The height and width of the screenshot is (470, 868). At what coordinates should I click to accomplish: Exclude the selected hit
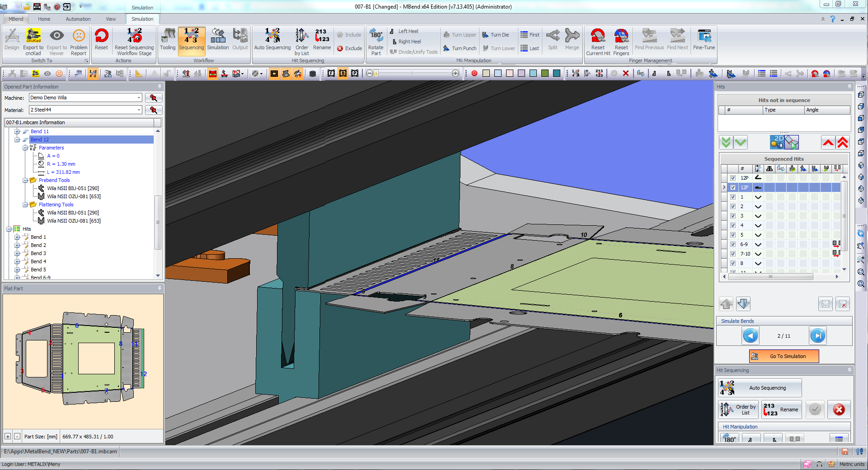(349, 48)
